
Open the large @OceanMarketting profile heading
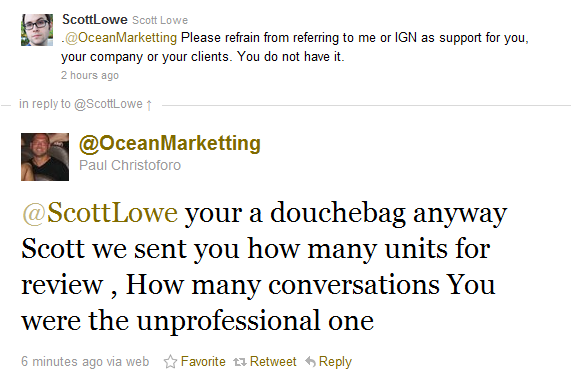pyautogui.click(x=170, y=143)
